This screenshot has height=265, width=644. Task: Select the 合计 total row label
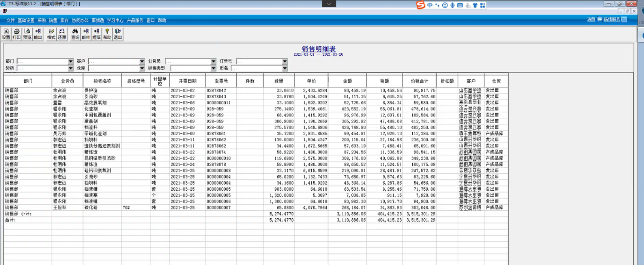pos(10,220)
